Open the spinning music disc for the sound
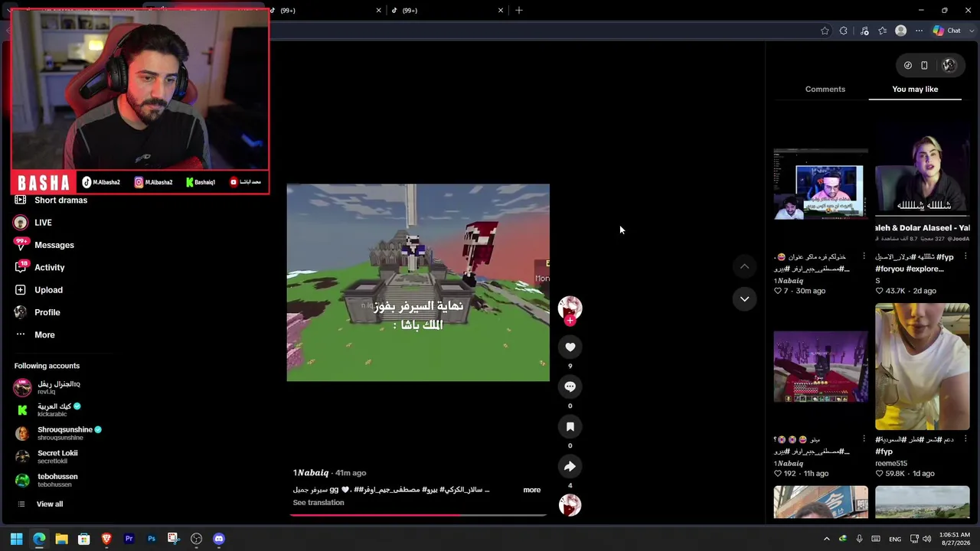The height and width of the screenshot is (551, 980). tap(570, 505)
